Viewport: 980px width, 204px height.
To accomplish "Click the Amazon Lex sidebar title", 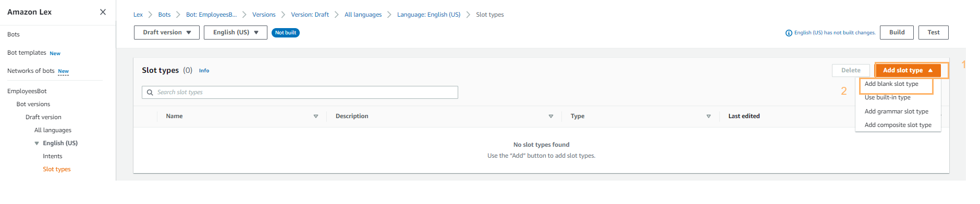I will pos(30,12).
